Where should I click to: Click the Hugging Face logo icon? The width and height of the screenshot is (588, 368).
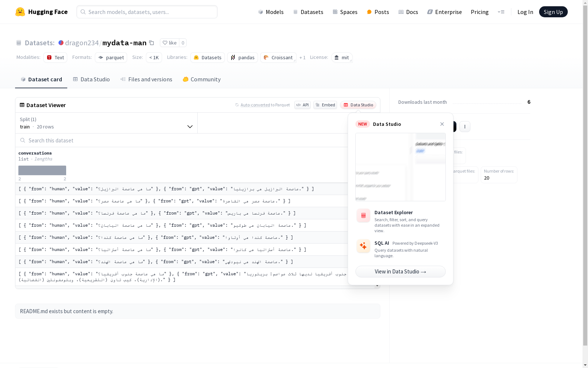point(20,12)
